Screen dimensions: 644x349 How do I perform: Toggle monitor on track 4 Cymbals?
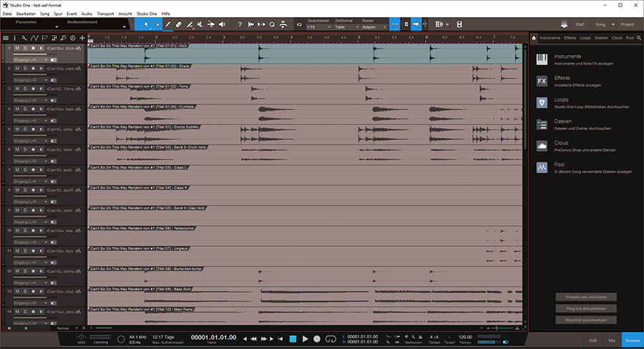41,109
